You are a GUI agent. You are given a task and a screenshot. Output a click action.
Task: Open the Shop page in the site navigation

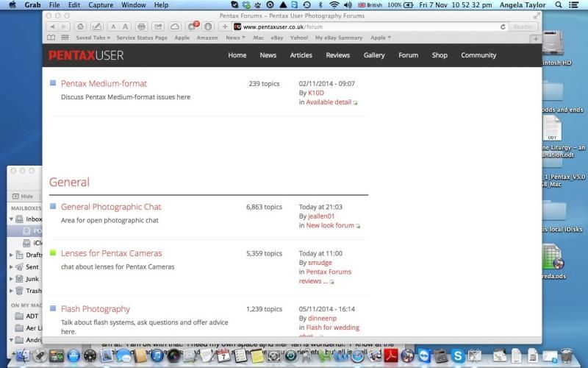(440, 55)
